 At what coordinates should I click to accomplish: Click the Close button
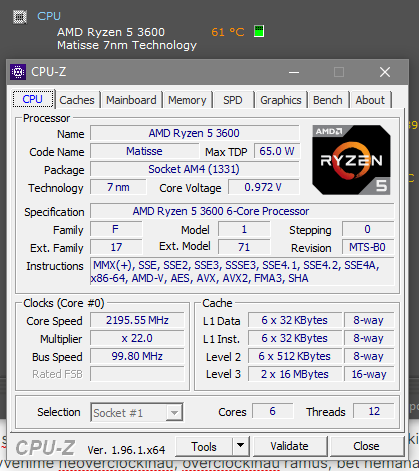(x=366, y=446)
